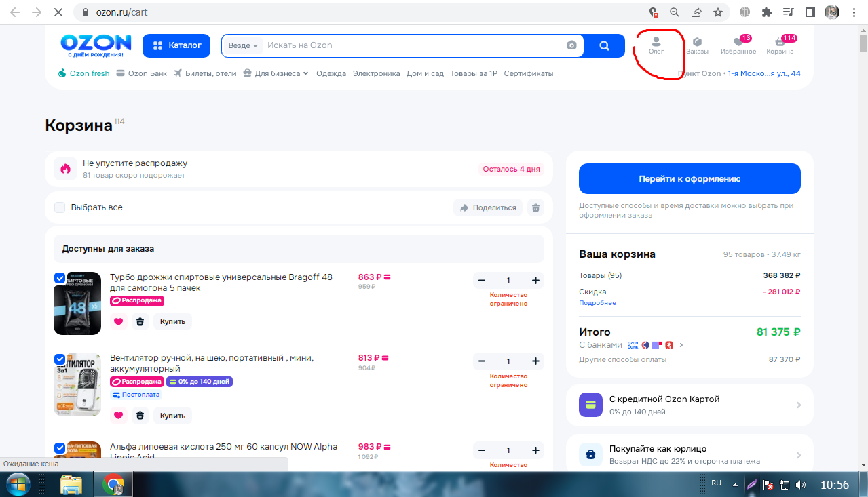The image size is (868, 497).
Task: Open Билеты, отели section
Action: [x=205, y=73]
